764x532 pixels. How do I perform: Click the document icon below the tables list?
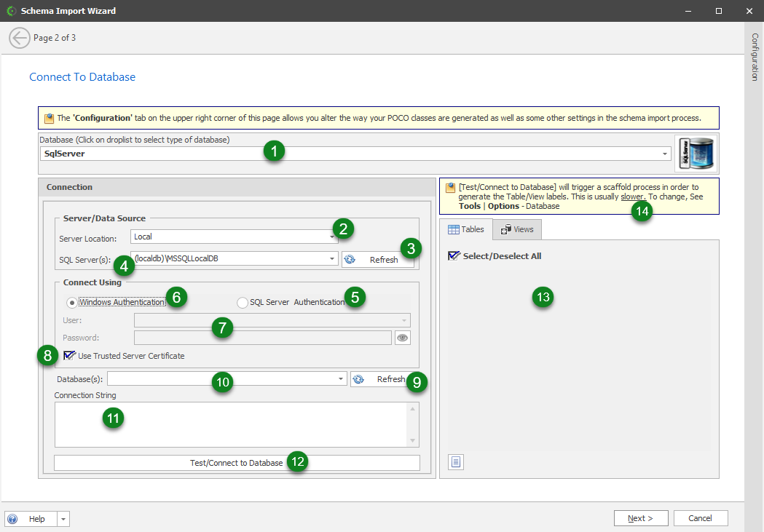pos(455,461)
